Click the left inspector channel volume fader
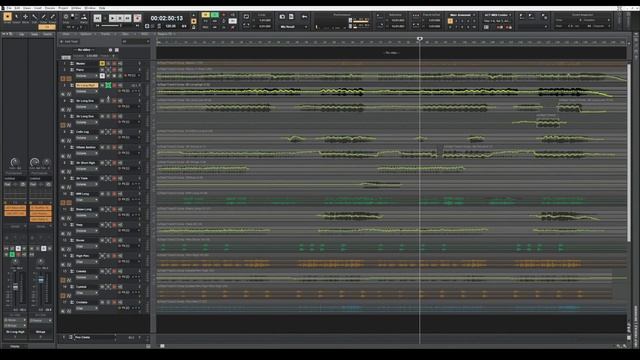The image size is (640, 360). pos(15,287)
